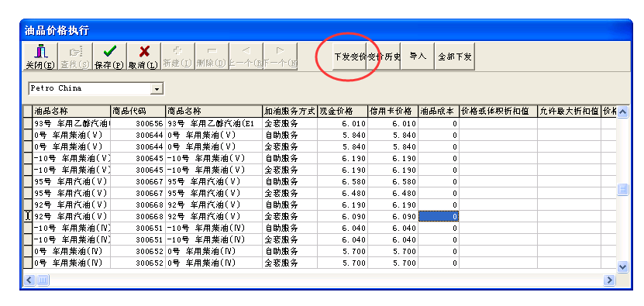Click the horizontal scrollbar left arrow

click(29, 280)
